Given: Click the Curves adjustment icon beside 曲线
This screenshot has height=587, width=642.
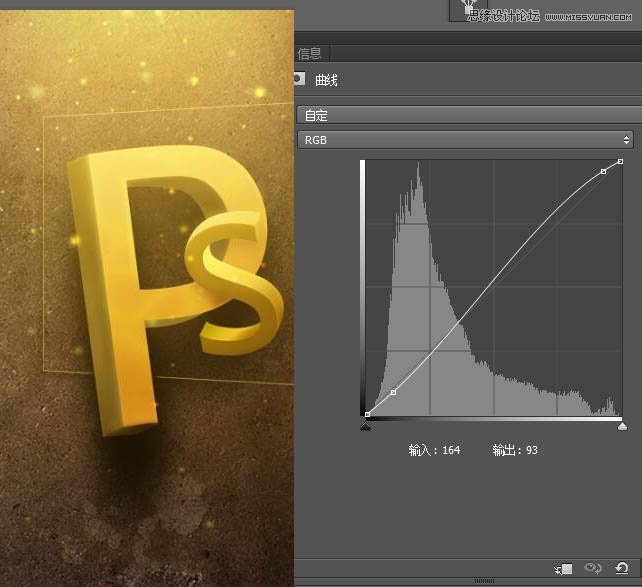Looking at the screenshot, I should click(299, 79).
